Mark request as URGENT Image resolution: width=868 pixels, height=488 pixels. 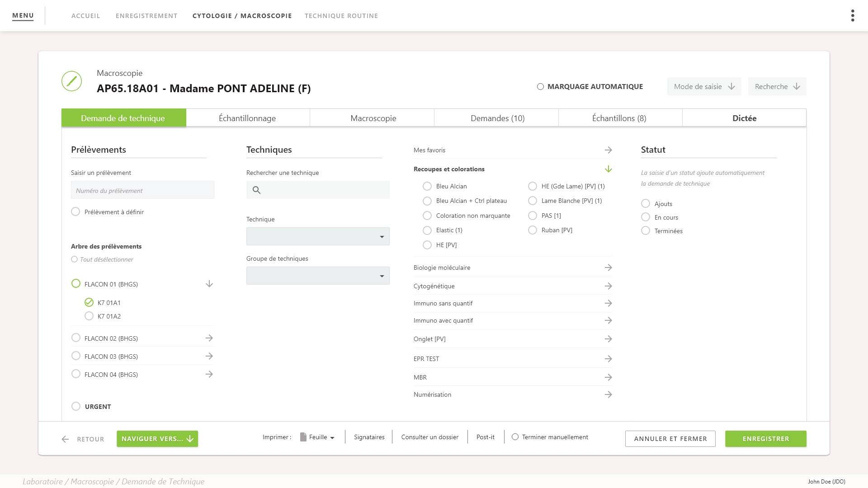[x=76, y=406]
